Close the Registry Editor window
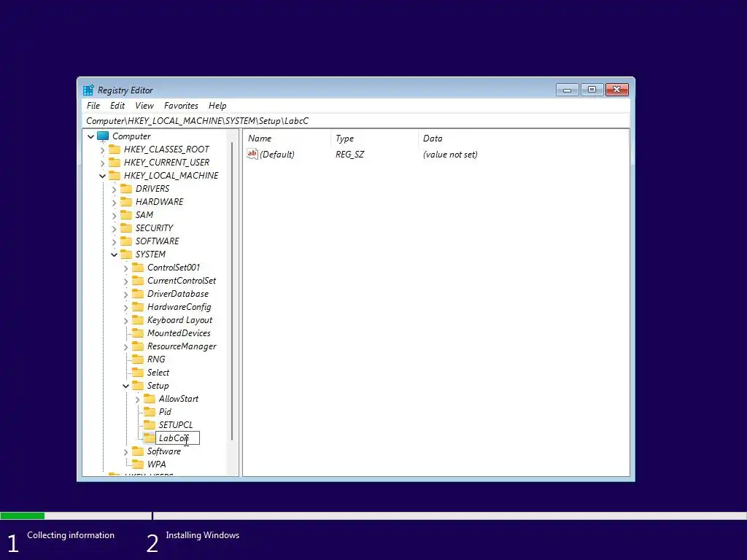Viewport: 747px width, 560px height. (x=617, y=90)
